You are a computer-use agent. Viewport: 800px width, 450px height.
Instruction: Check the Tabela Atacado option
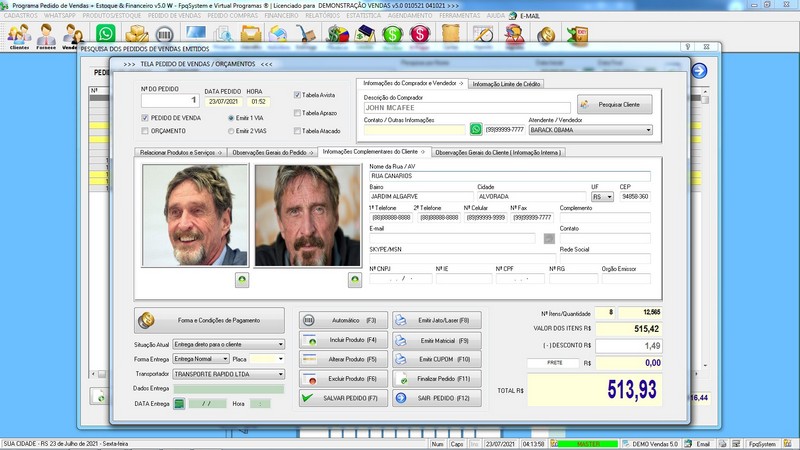(297, 131)
